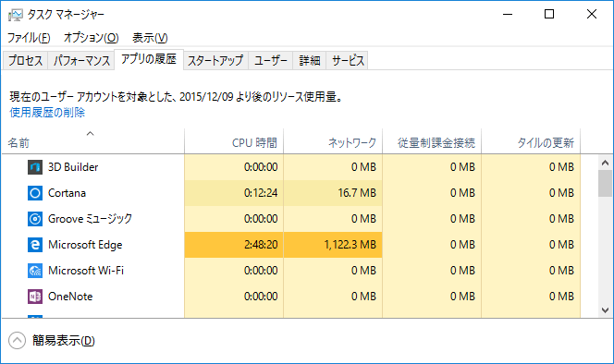Switch to the スタートアップ tab
614x364 pixels.
click(x=215, y=61)
